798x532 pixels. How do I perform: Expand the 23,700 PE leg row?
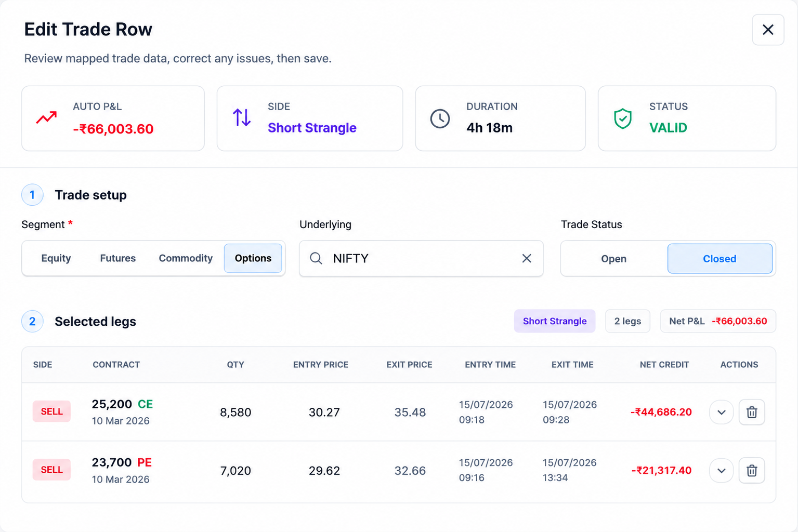tap(722, 471)
